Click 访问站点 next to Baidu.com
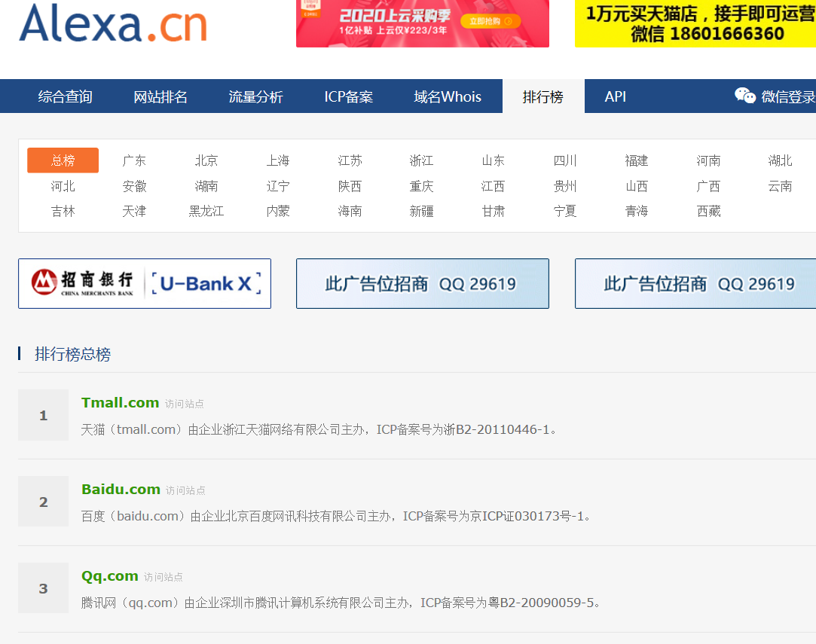Viewport: 816px width, 644px height. click(185, 490)
